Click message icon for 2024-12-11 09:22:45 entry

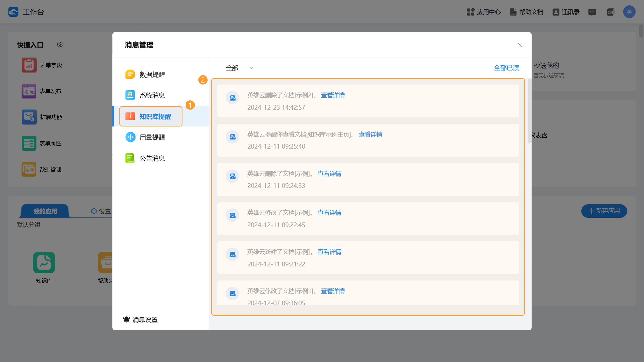[x=232, y=215]
